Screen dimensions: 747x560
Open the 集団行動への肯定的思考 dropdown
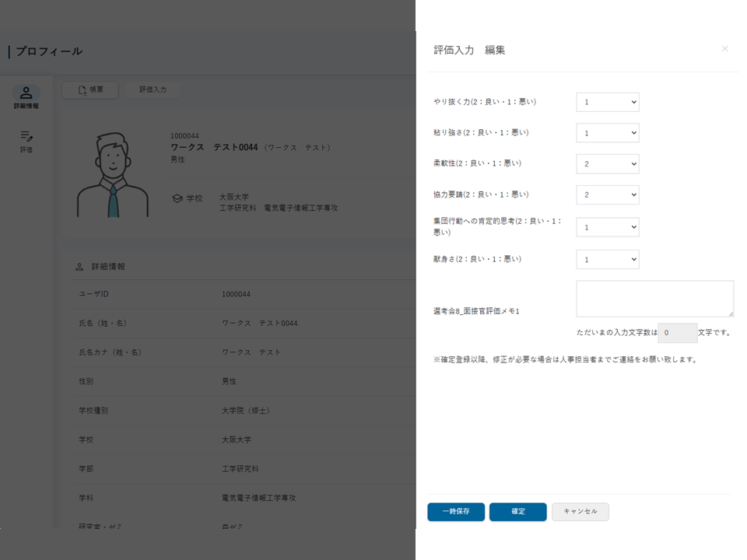607,227
